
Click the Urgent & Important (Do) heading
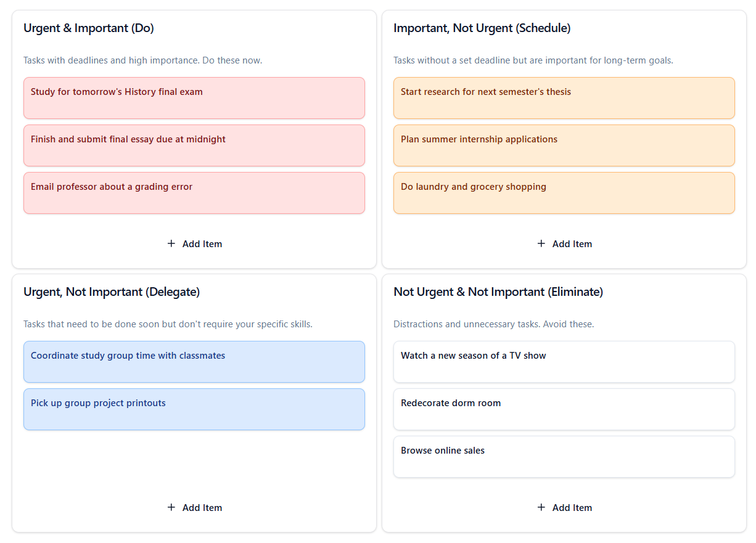pos(89,28)
